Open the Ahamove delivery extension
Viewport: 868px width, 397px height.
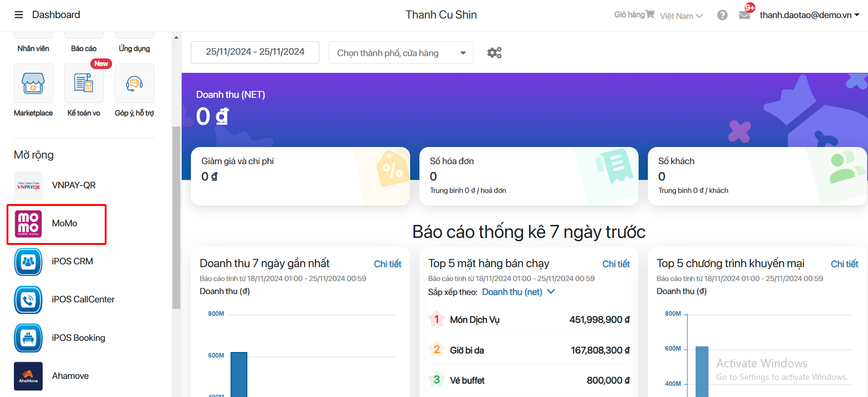click(28, 376)
